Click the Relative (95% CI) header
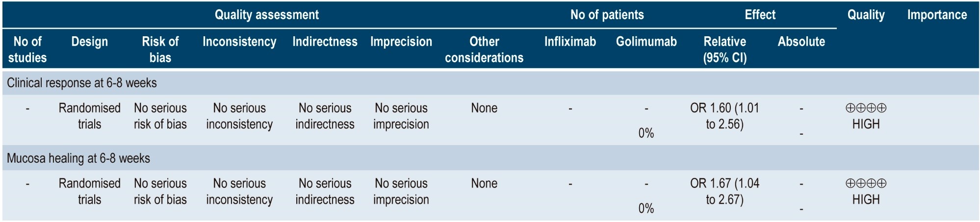 724,49
